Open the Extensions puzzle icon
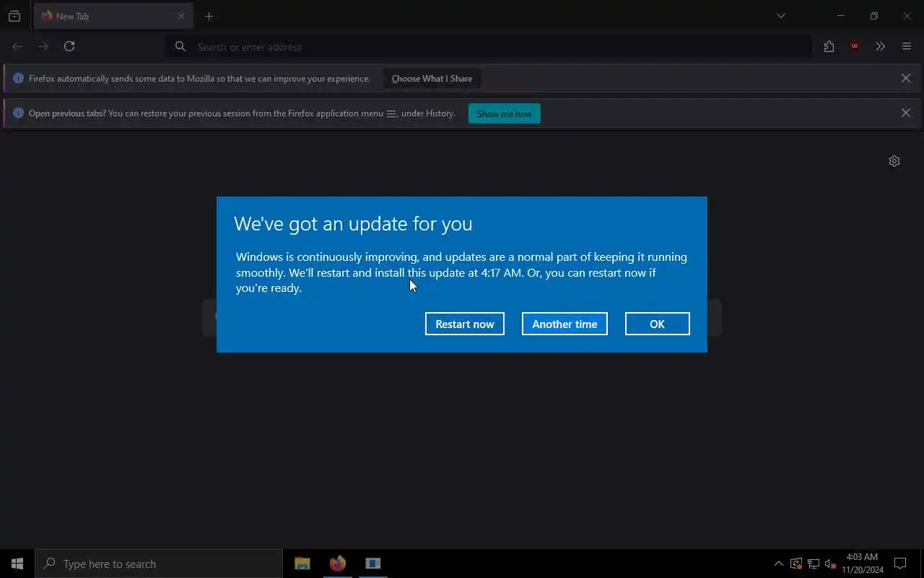The width and height of the screenshot is (924, 578). point(829,46)
